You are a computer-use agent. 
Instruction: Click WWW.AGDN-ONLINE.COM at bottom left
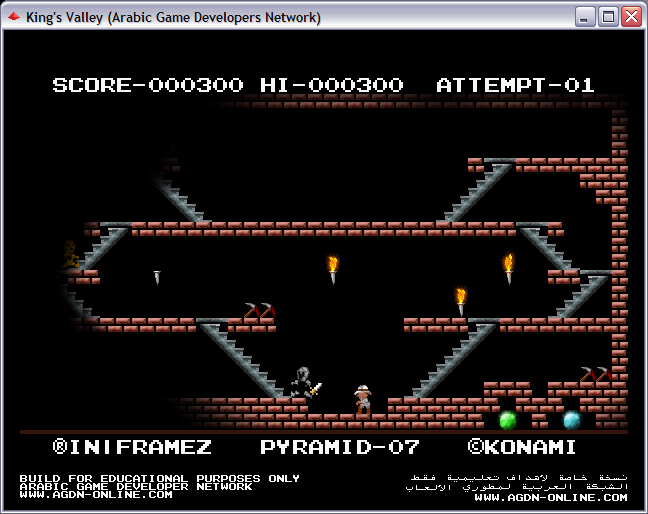[96, 495]
